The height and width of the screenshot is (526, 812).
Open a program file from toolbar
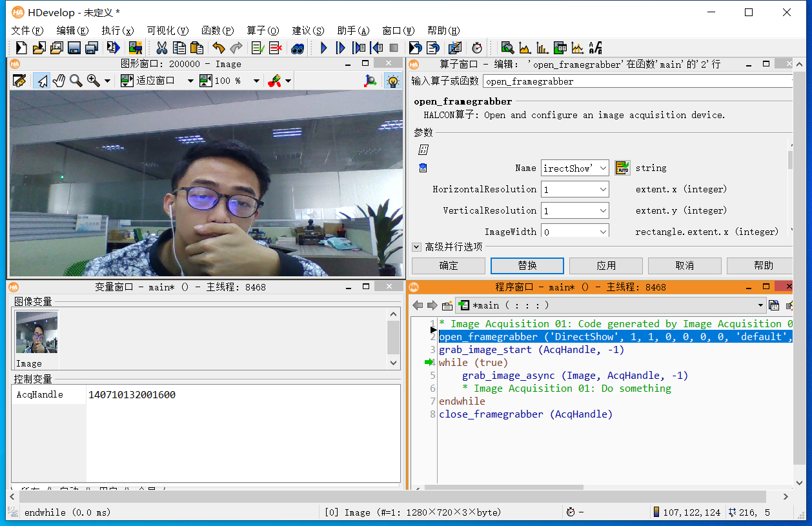click(39, 47)
